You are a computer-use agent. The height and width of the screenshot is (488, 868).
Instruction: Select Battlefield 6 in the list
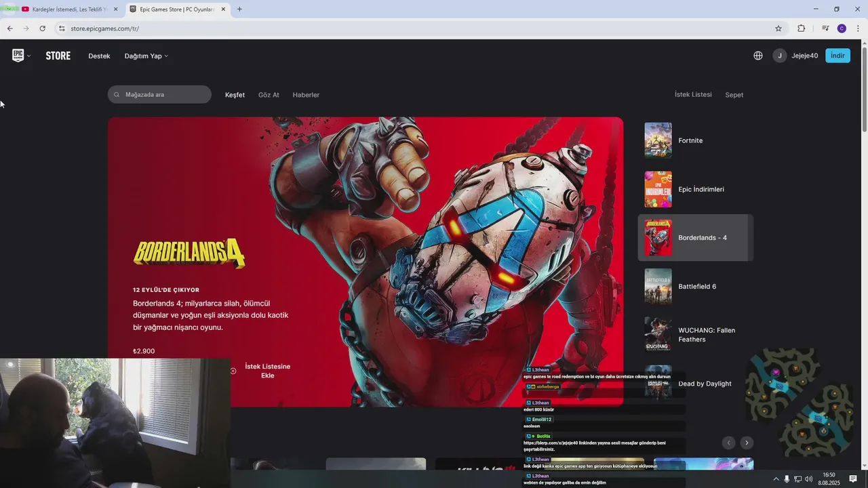(x=696, y=287)
